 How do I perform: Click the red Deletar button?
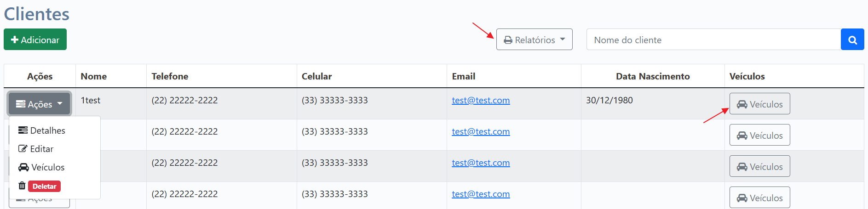[x=44, y=186]
